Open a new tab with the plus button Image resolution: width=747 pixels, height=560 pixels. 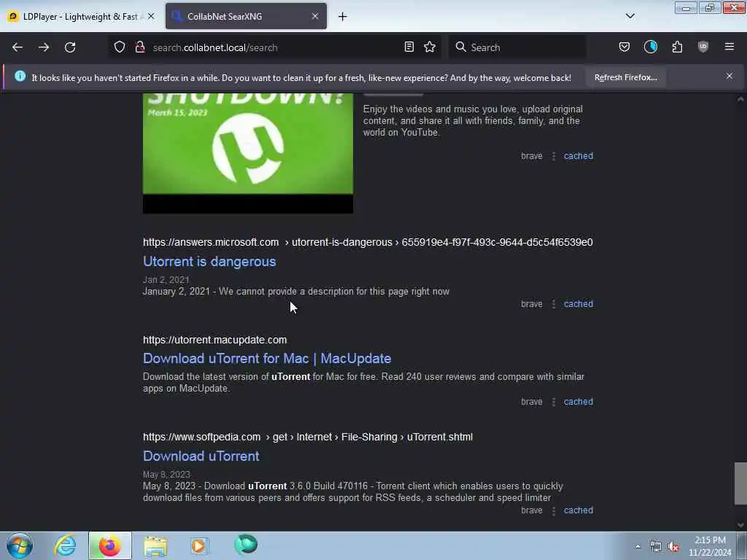click(x=343, y=17)
